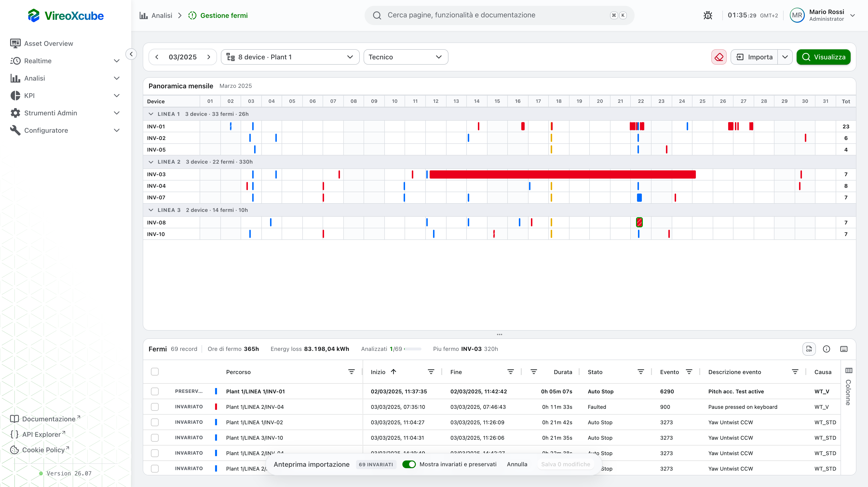Click the long red INV-03 downtime bar
868x487 pixels.
[x=562, y=174]
